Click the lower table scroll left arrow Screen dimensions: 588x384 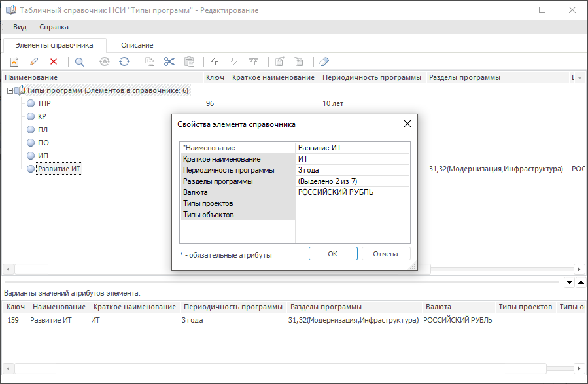[9, 368]
